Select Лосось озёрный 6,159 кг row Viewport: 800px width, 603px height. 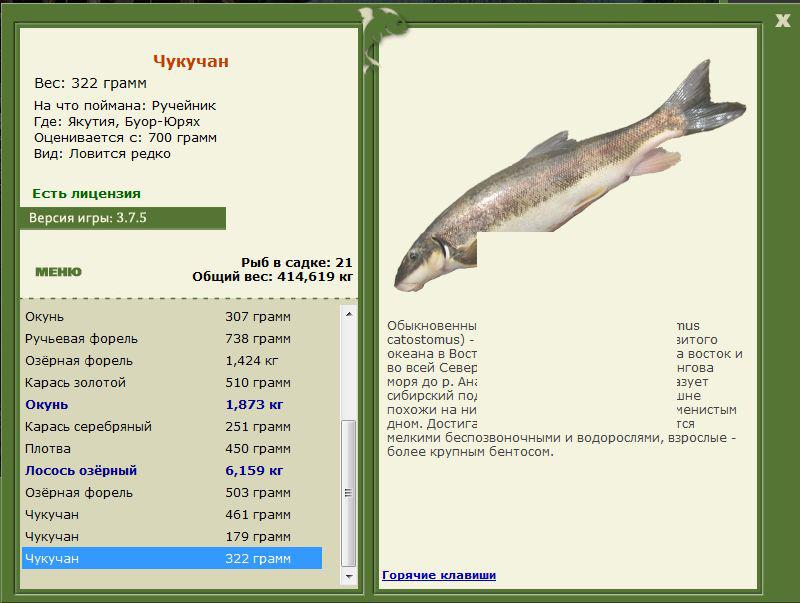coord(172,471)
